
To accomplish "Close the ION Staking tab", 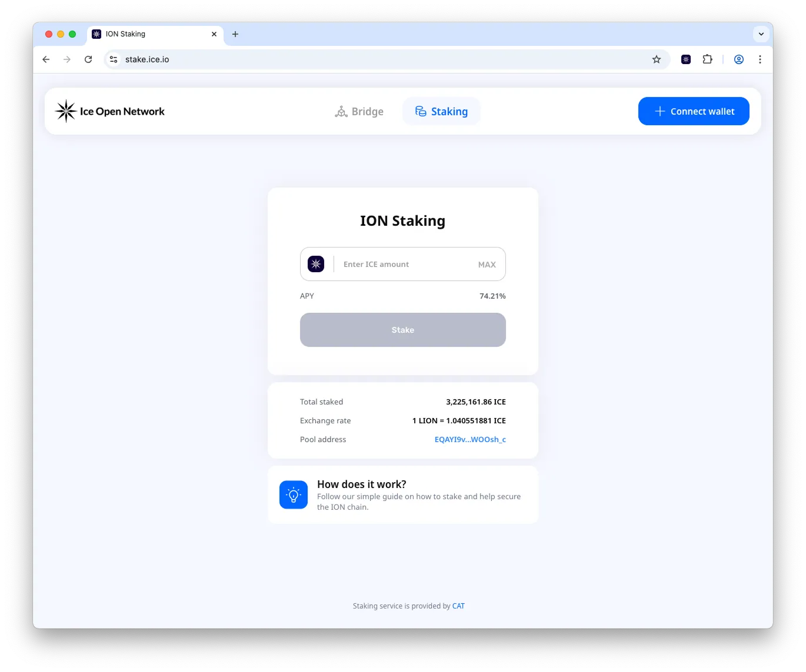I will 214,34.
